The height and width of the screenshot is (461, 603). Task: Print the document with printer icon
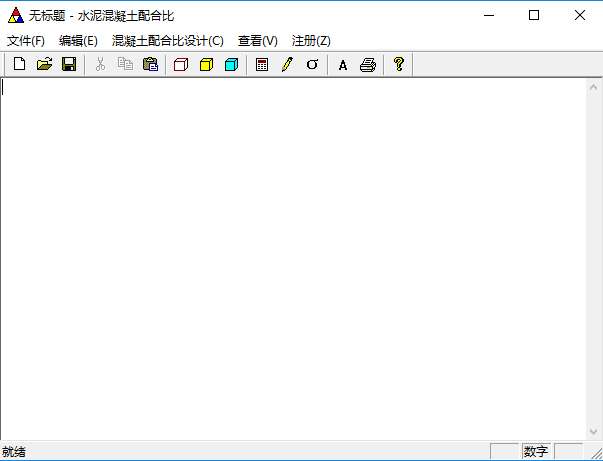(368, 64)
